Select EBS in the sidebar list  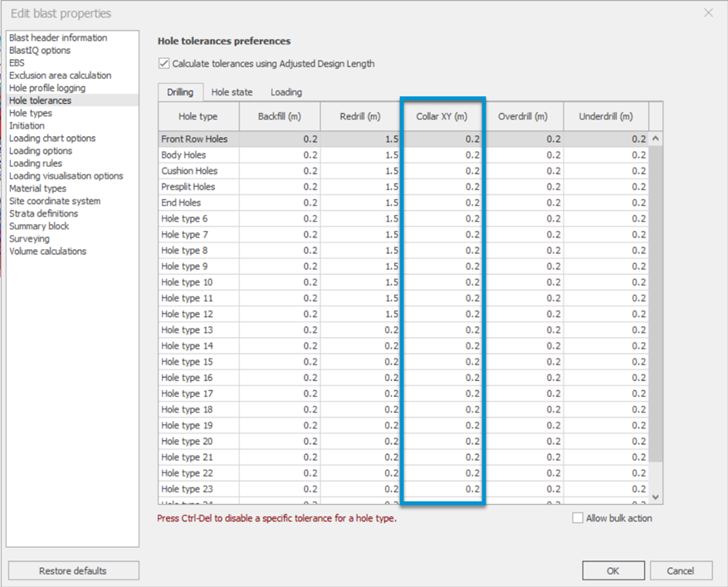(72, 63)
